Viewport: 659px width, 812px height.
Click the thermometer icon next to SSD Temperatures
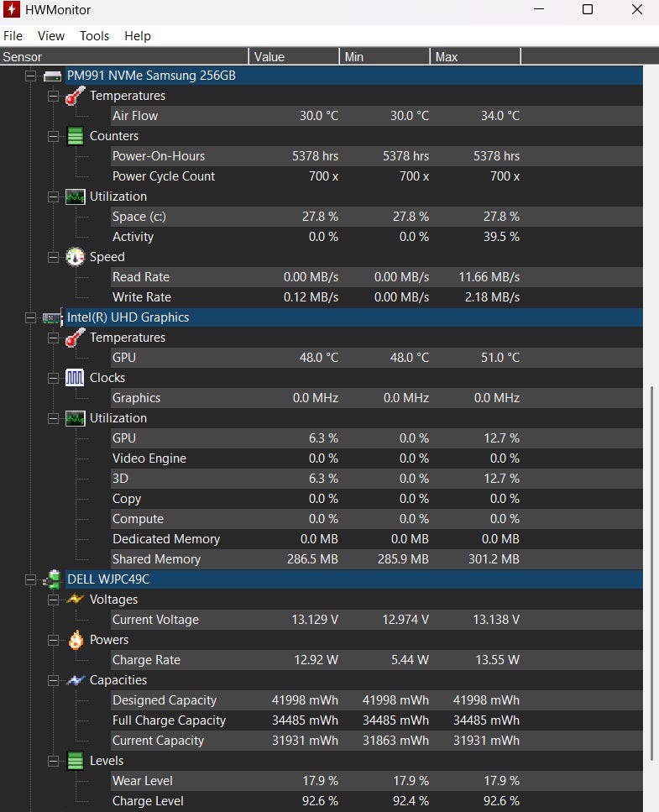click(x=76, y=96)
